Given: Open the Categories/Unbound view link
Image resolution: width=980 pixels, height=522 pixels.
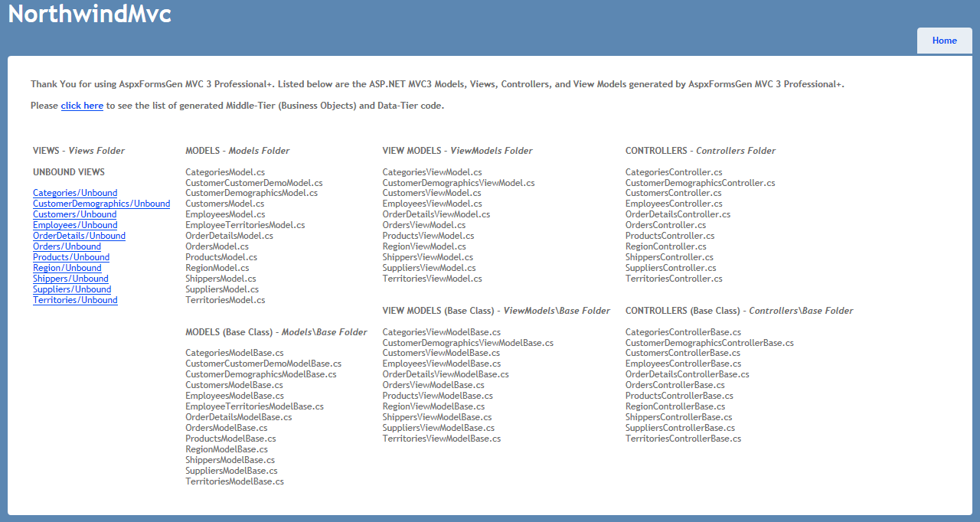Looking at the screenshot, I should [x=75, y=193].
